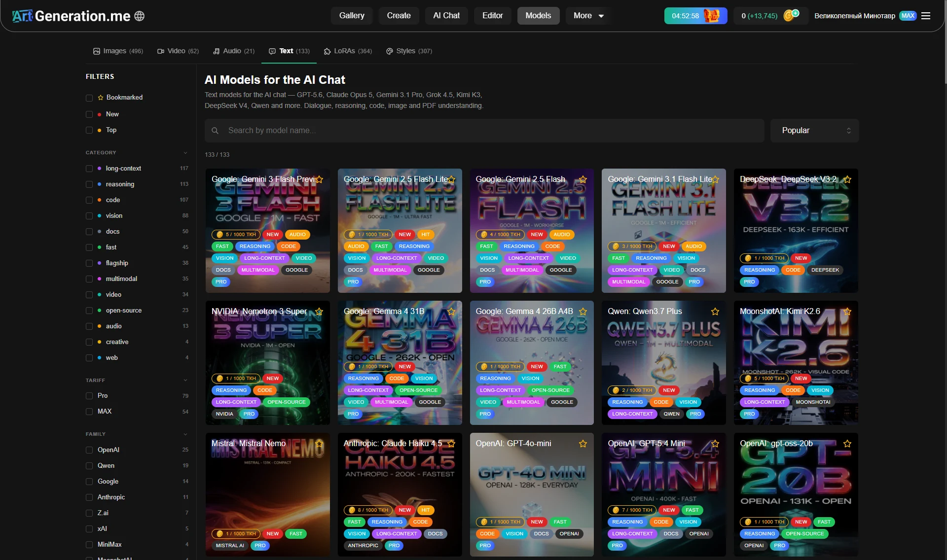Open the AI Chat page
The height and width of the screenshot is (560, 947).
click(446, 16)
